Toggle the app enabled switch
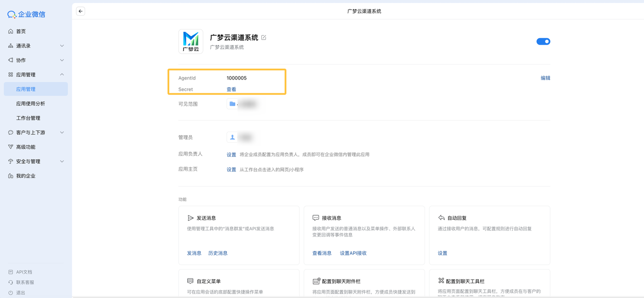The image size is (644, 298). (x=543, y=41)
